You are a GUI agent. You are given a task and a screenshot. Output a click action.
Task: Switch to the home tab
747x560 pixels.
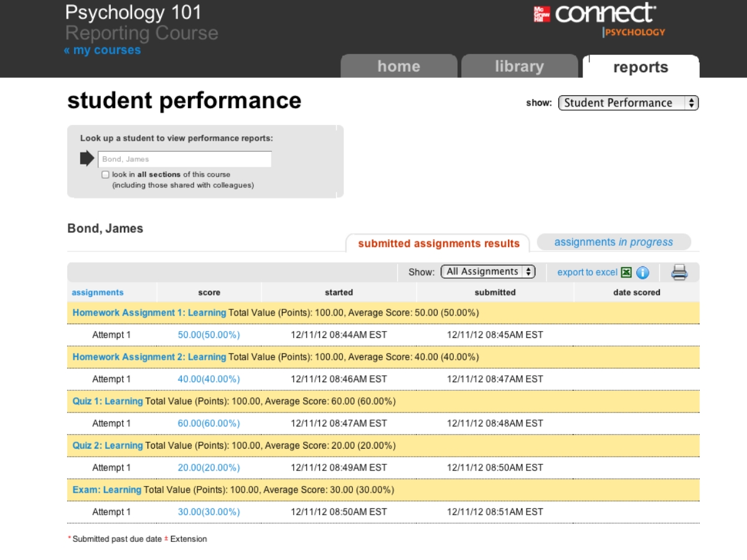(399, 67)
